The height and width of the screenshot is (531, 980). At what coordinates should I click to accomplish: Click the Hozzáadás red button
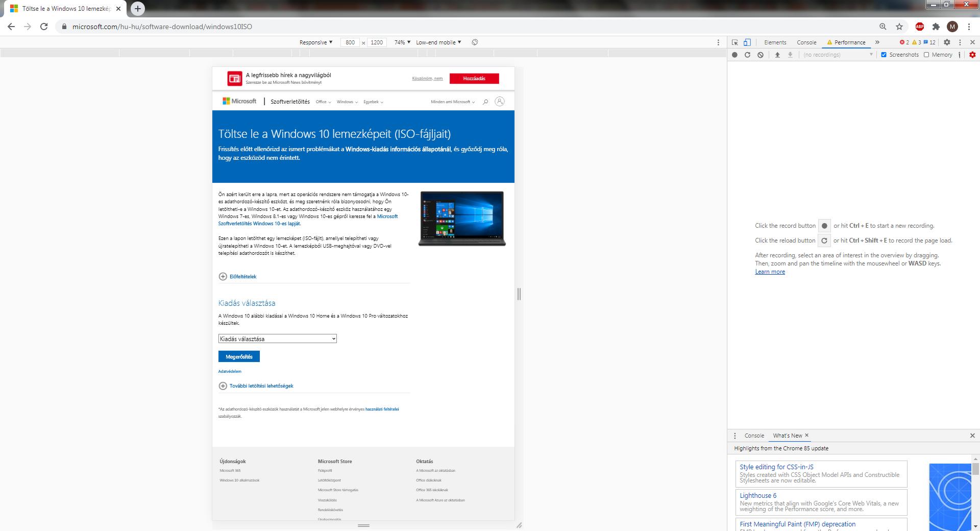[x=474, y=79]
